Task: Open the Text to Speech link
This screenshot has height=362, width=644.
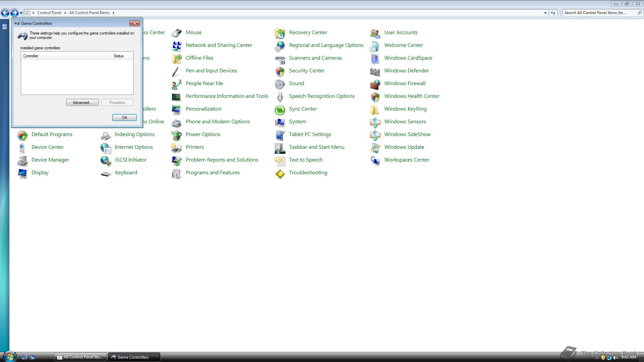Action: (306, 160)
